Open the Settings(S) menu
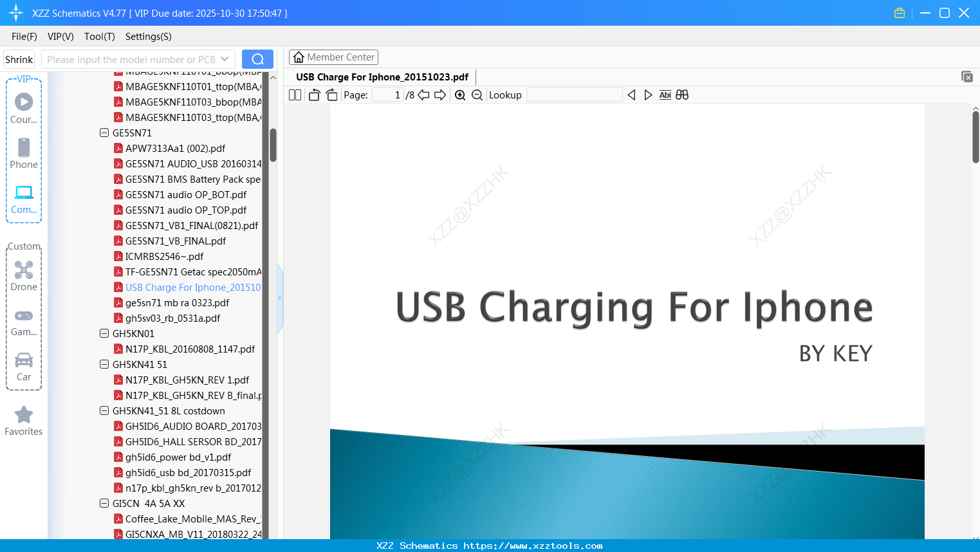 pos(149,37)
